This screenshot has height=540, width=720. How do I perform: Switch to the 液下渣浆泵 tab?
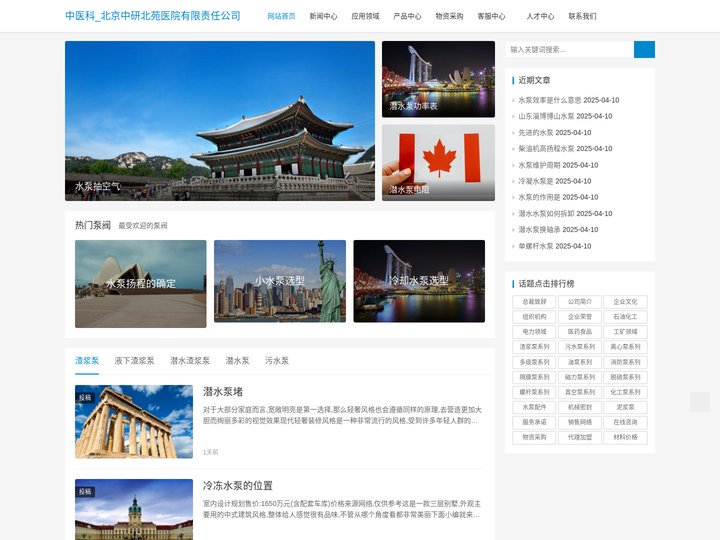135,361
